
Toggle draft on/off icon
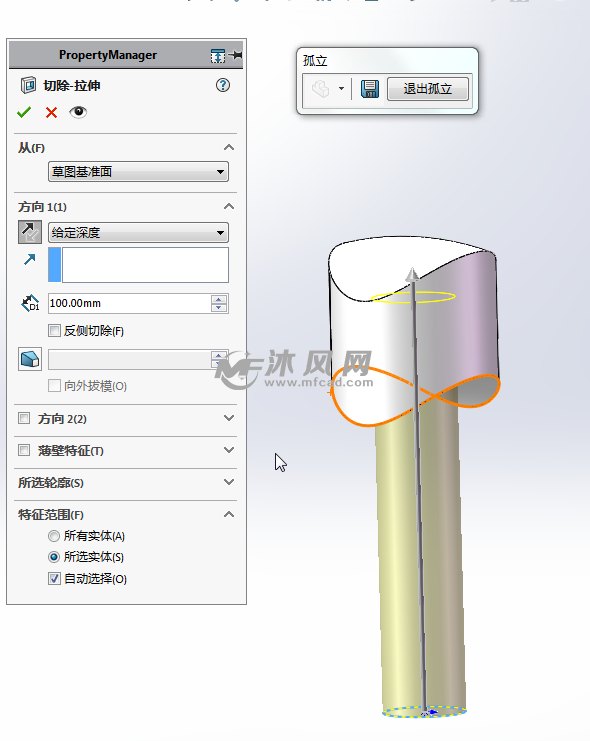coord(30,359)
